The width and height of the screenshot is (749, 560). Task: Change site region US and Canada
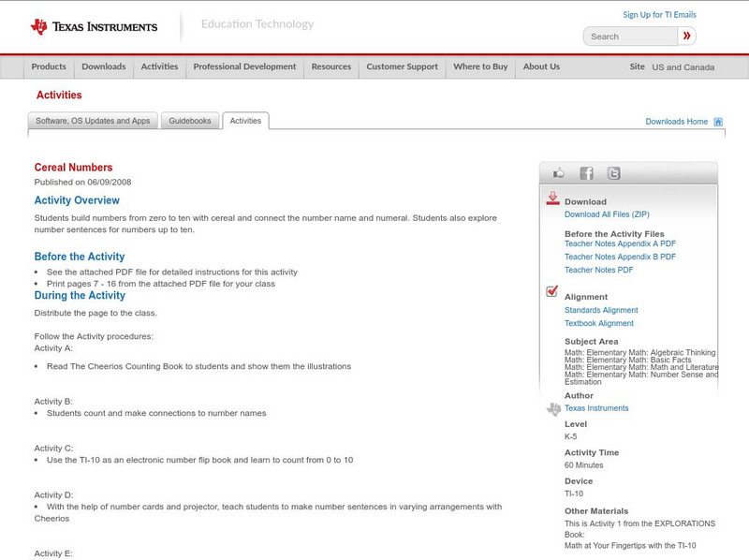pyautogui.click(x=683, y=67)
